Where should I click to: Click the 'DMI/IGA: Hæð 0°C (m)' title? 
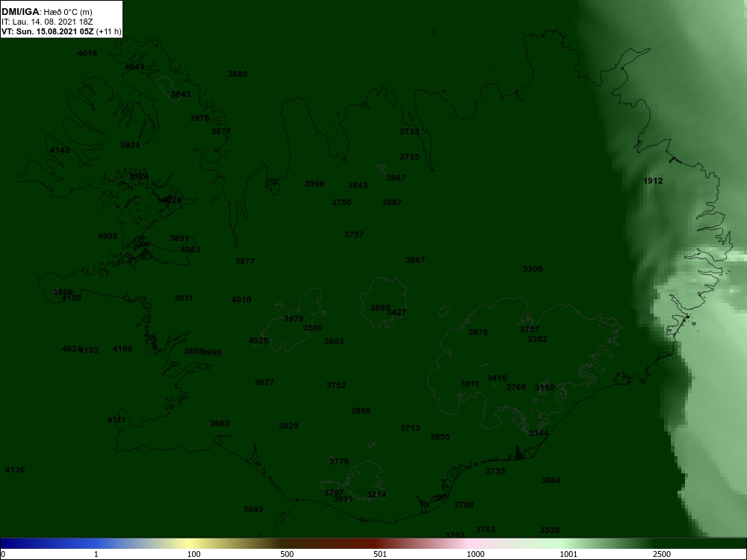pos(46,12)
